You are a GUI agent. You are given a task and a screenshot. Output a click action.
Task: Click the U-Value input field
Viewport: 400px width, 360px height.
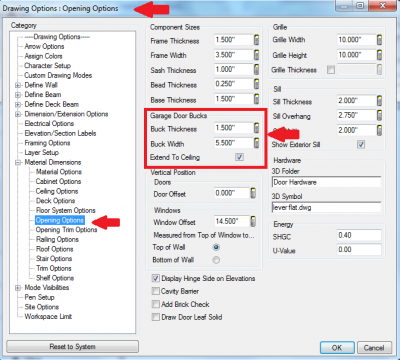[359, 250]
